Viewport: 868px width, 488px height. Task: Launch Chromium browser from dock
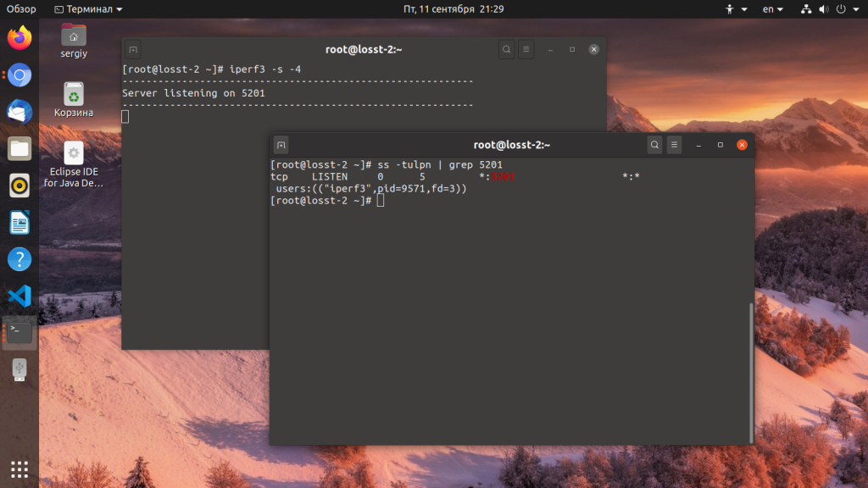(x=19, y=75)
